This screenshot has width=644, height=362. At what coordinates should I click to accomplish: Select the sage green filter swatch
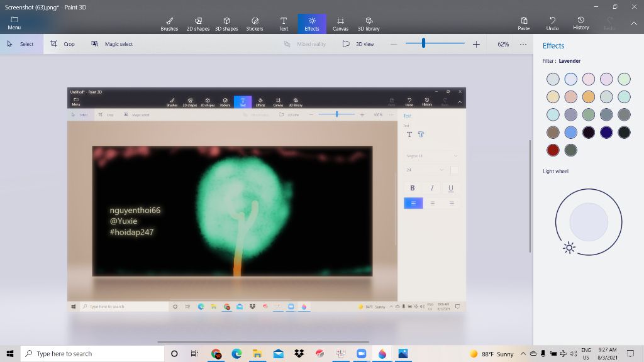pos(588,114)
